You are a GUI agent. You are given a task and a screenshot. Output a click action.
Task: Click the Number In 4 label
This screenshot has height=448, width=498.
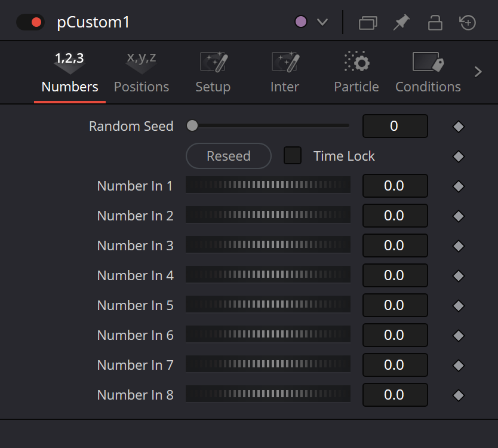136,275
